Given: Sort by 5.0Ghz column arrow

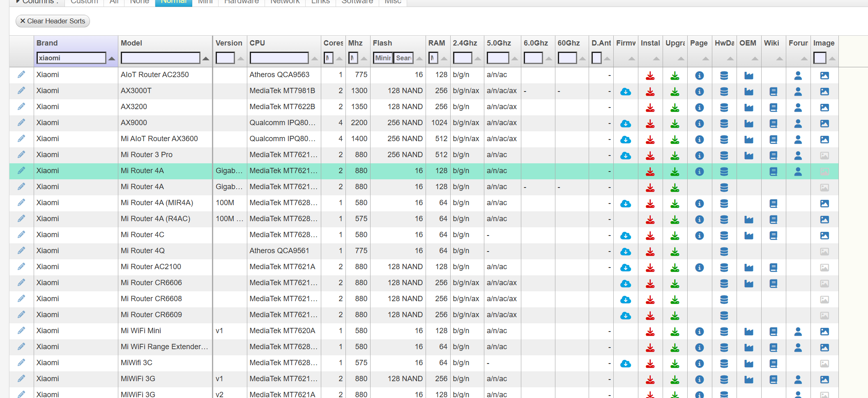Looking at the screenshot, I should (515, 59).
